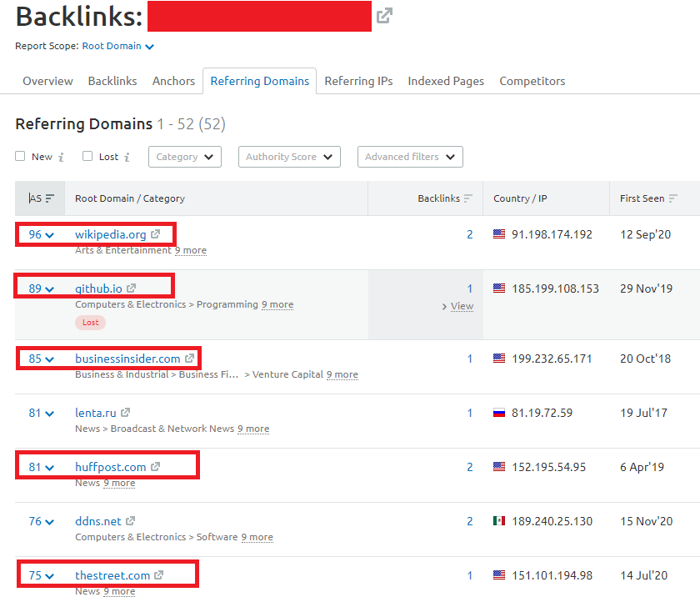Image resolution: width=700 pixels, height=597 pixels.
Task: Tick the Lost checkbox
Action: (x=87, y=156)
